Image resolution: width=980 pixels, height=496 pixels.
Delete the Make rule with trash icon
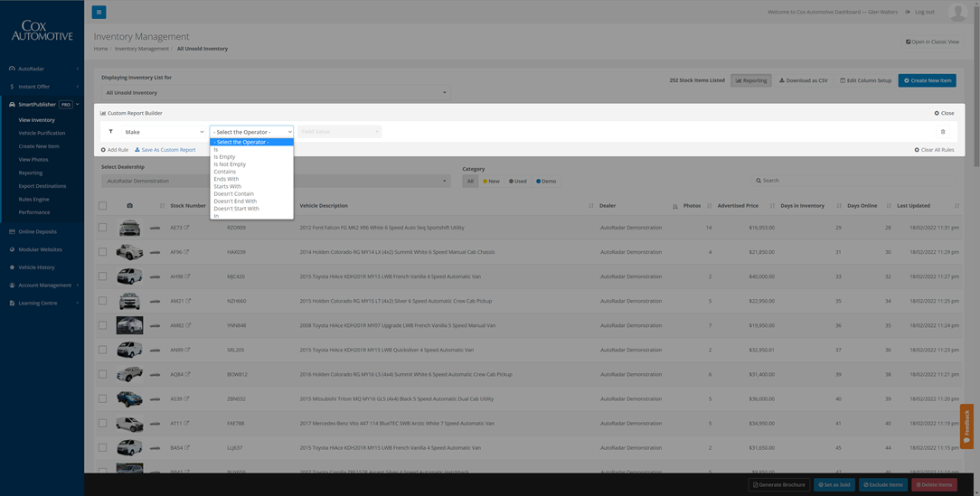943,132
